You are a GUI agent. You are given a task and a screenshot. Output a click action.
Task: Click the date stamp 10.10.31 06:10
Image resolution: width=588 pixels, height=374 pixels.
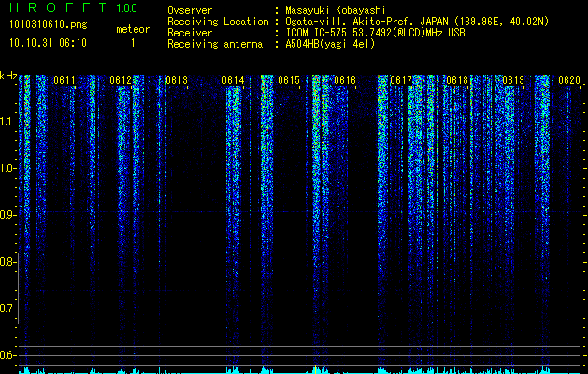point(48,43)
